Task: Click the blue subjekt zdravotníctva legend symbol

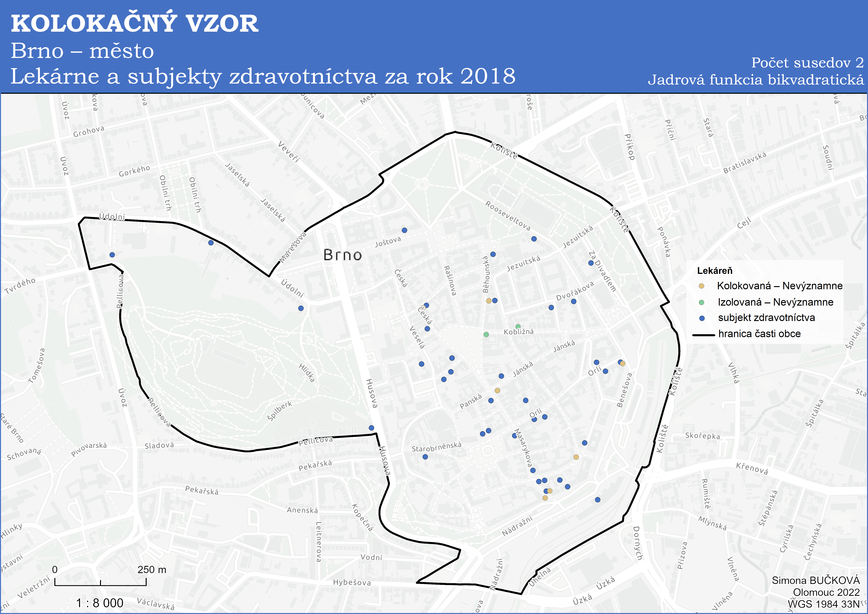Action: (702, 318)
